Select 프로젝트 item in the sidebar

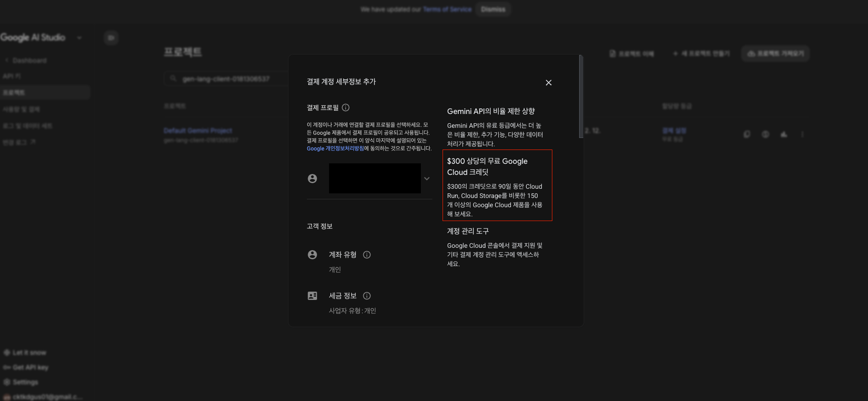click(x=45, y=93)
